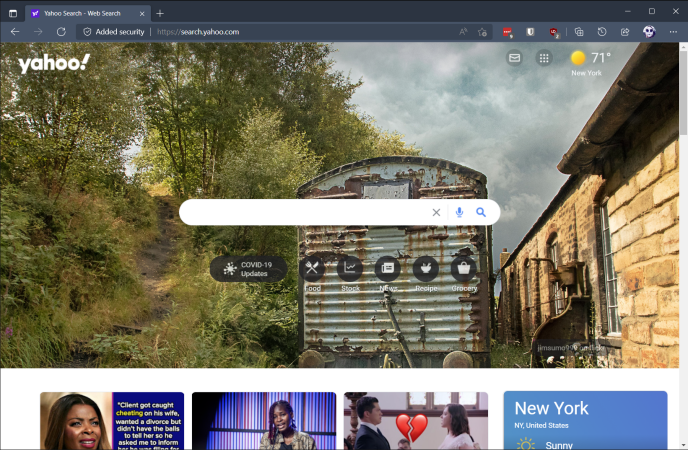
Task: Open the Yahoo apps grid icon
Action: (x=544, y=58)
